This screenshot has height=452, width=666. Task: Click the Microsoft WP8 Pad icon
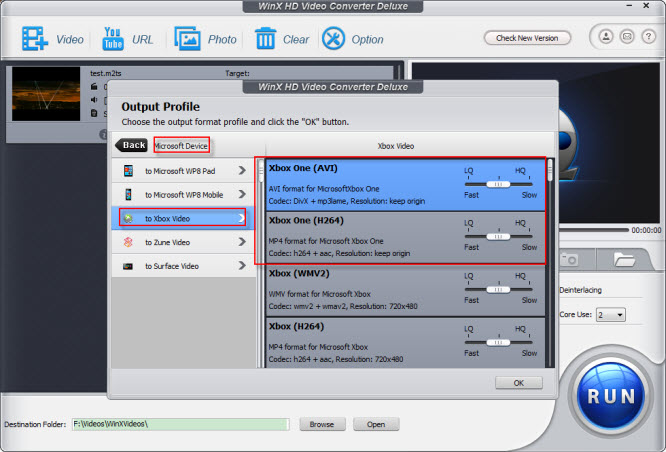click(128, 171)
